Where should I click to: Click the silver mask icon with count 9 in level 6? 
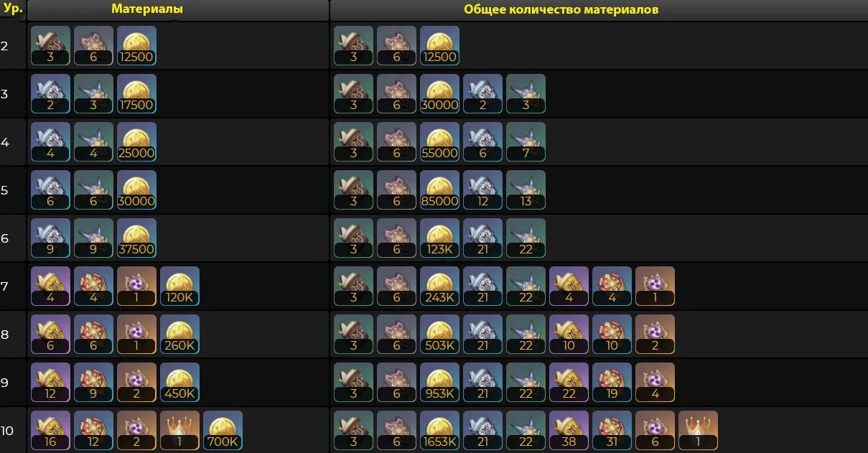[50, 238]
